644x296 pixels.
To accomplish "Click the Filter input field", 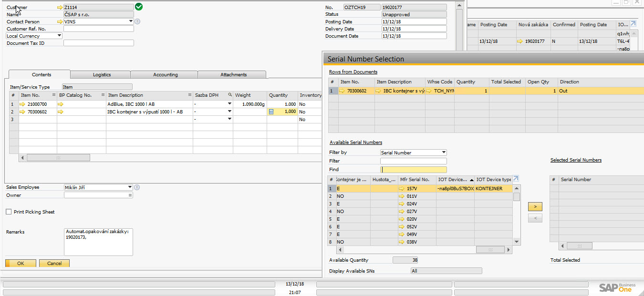I will tap(413, 161).
